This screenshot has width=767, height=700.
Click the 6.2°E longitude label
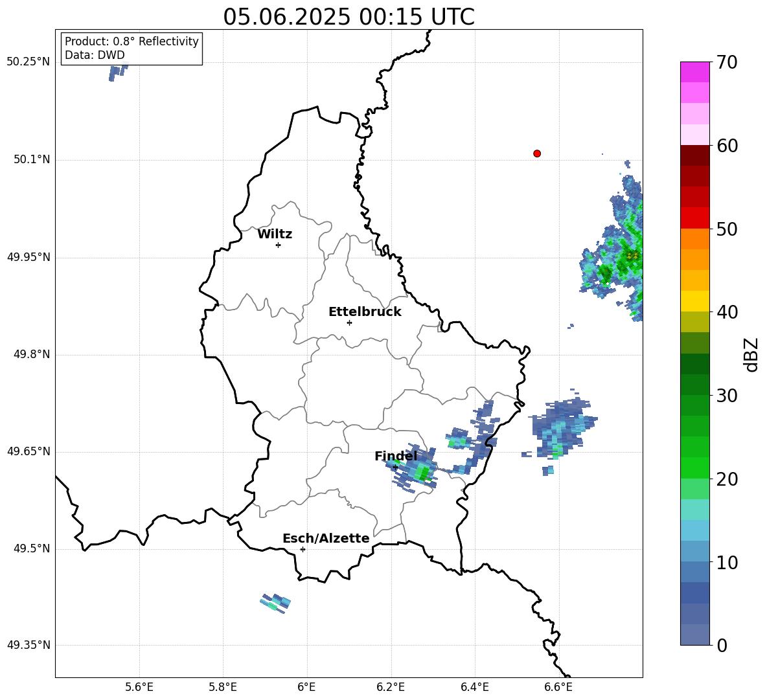pos(391,687)
